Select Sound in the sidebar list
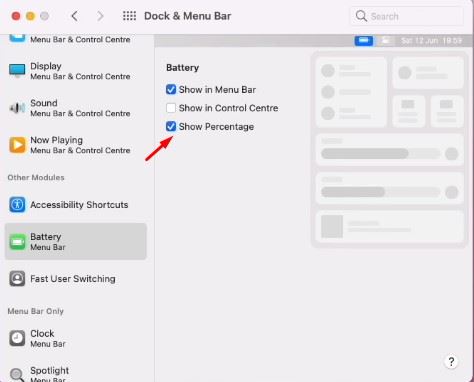The image size is (474, 382). coord(76,108)
